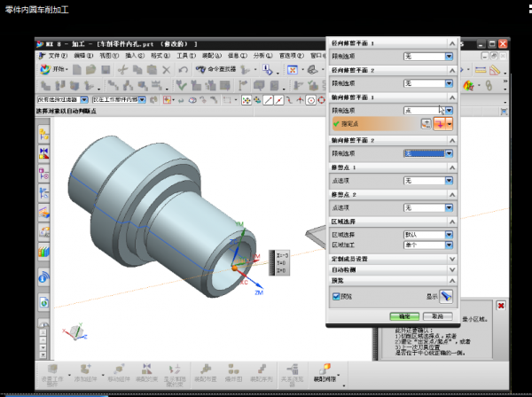Open the Machining Feature Navigator sidebar tab
The image size is (532, 397).
point(44,213)
